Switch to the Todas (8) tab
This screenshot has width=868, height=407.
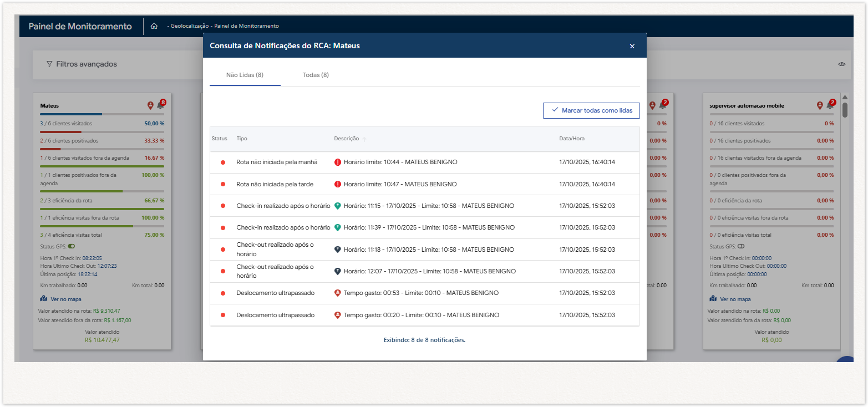[316, 75]
